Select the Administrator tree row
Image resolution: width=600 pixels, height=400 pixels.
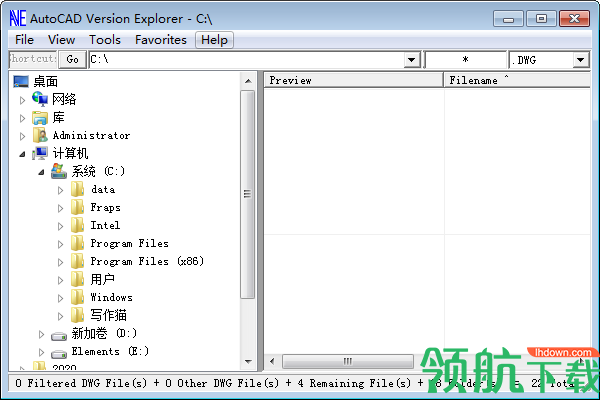(91, 135)
